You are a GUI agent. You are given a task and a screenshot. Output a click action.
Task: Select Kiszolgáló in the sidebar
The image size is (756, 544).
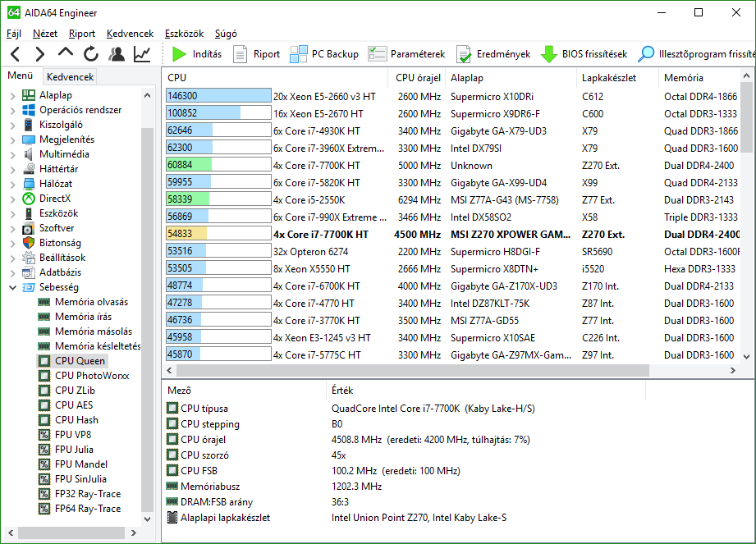[x=61, y=125]
